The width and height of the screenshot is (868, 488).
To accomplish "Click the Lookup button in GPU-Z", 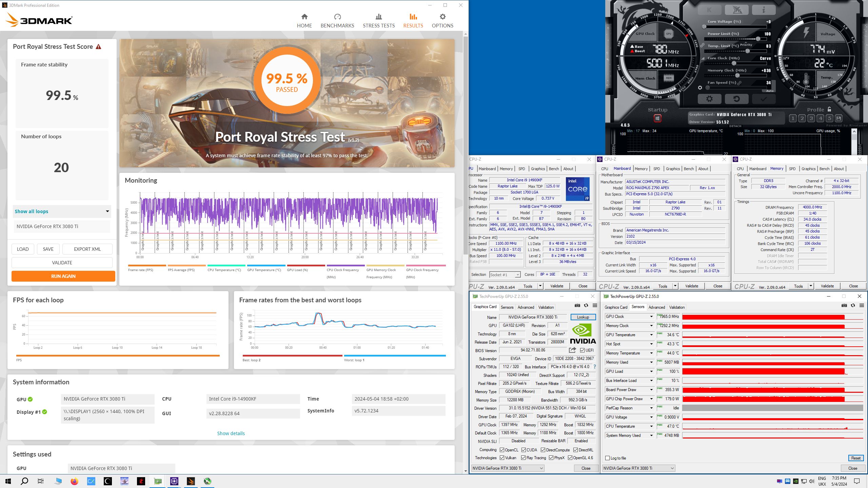I will point(583,317).
